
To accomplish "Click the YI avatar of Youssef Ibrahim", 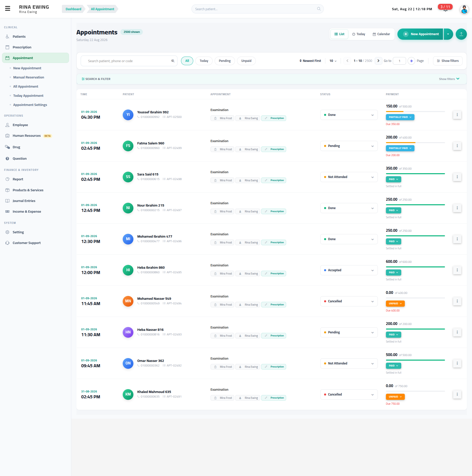I will (128, 115).
